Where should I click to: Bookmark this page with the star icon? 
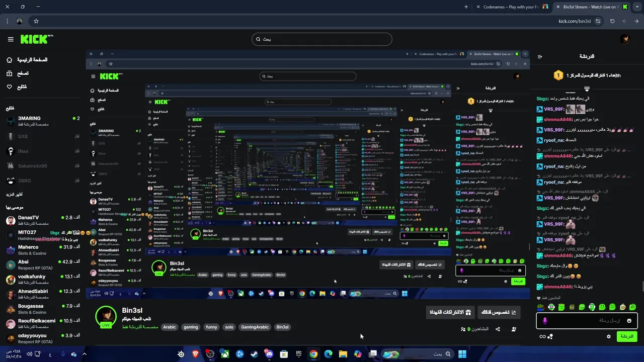[36, 21]
